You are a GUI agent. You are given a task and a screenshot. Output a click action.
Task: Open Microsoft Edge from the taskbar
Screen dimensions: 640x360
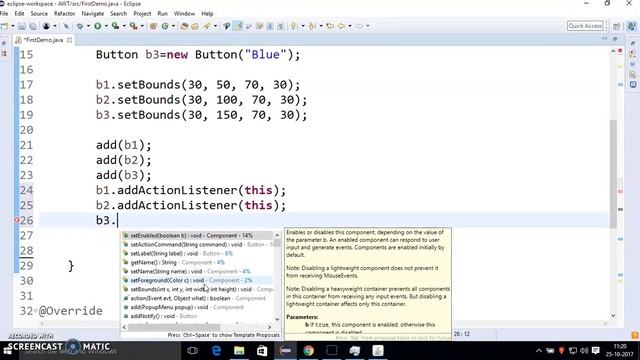216,350
